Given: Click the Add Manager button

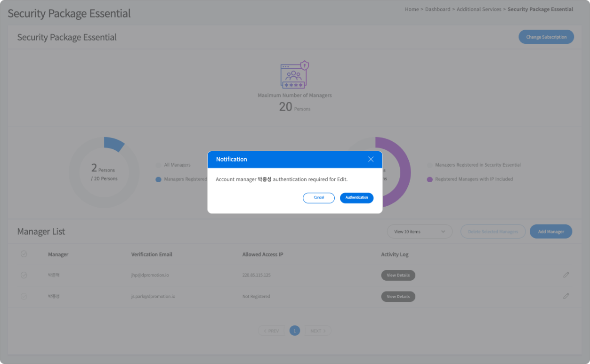Looking at the screenshot, I should [550, 232].
